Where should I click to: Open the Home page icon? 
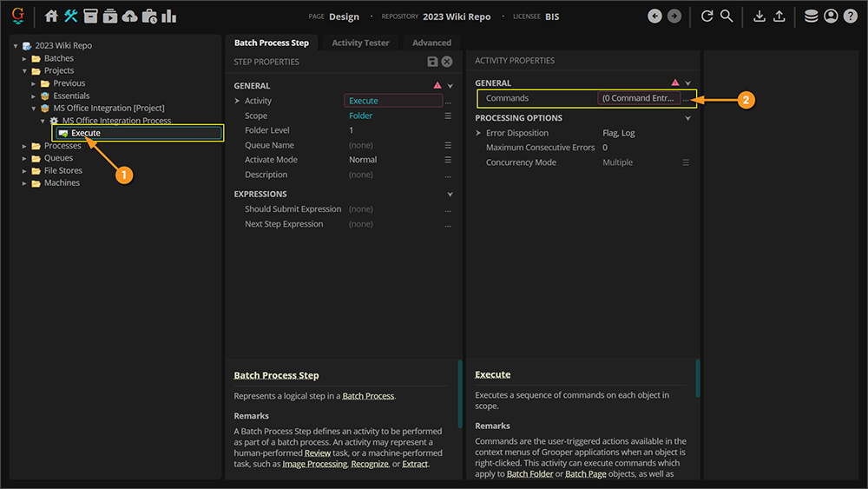51,16
